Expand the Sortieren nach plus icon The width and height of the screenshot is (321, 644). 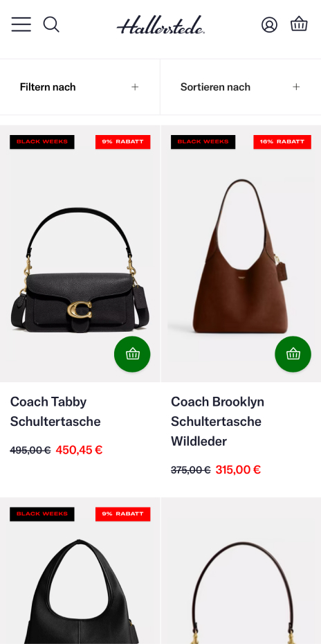coord(296,87)
